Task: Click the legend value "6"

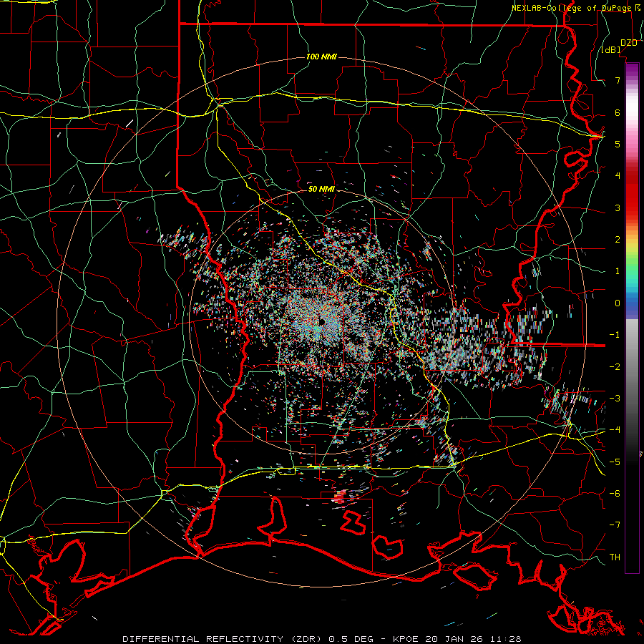Action: point(618,112)
